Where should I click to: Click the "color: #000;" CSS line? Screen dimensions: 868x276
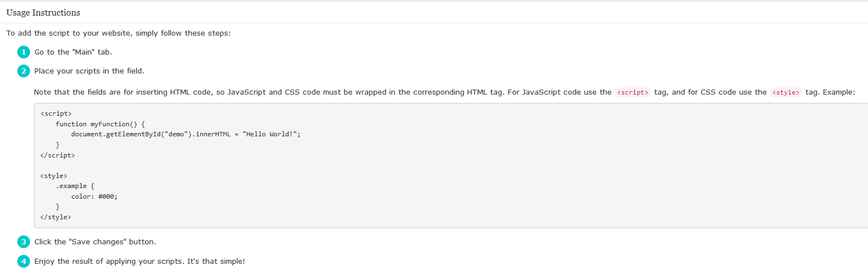(95, 196)
